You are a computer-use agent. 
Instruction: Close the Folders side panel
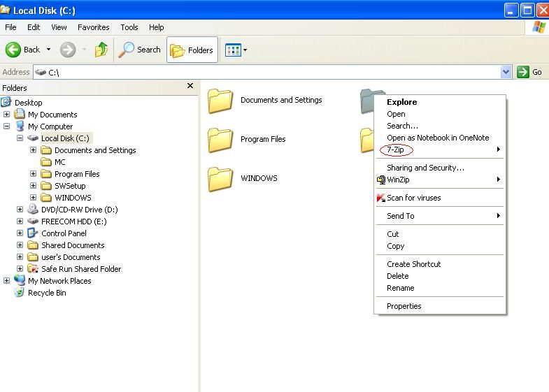point(190,86)
